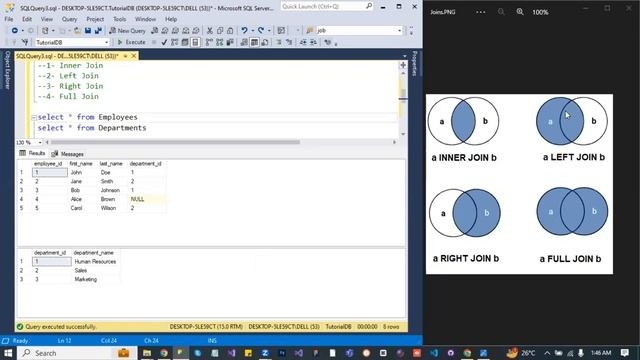
Task: Click the Undo arrow icon
Action: (x=244, y=31)
